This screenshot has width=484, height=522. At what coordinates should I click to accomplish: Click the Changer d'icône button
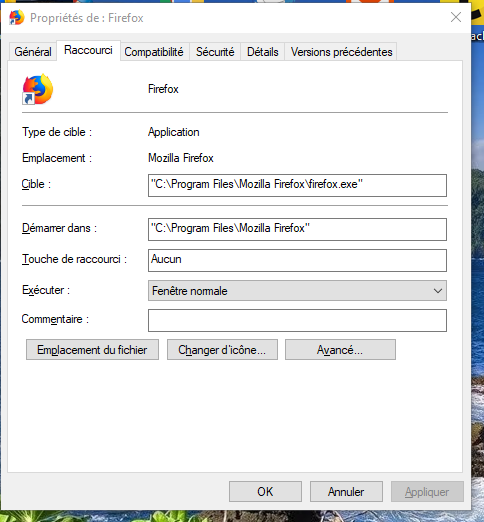click(222, 350)
